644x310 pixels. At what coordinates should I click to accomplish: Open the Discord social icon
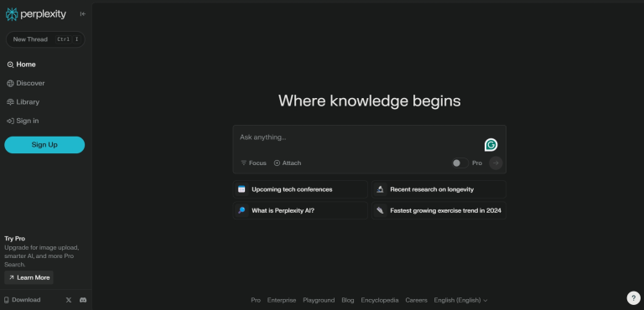tap(83, 300)
